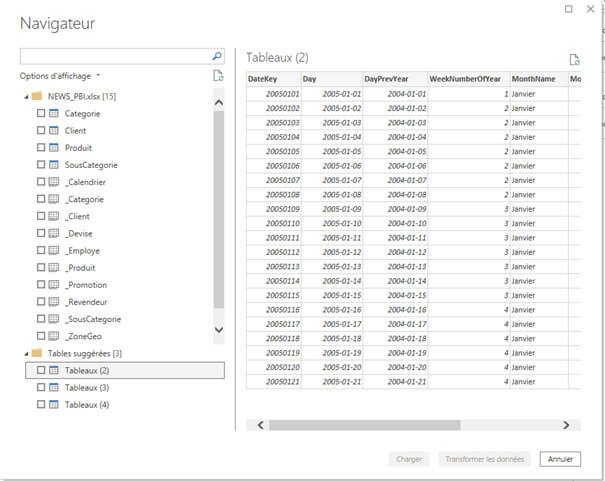This screenshot has height=481, width=605.
Task: Check the Client table checkbox
Action: (x=41, y=130)
